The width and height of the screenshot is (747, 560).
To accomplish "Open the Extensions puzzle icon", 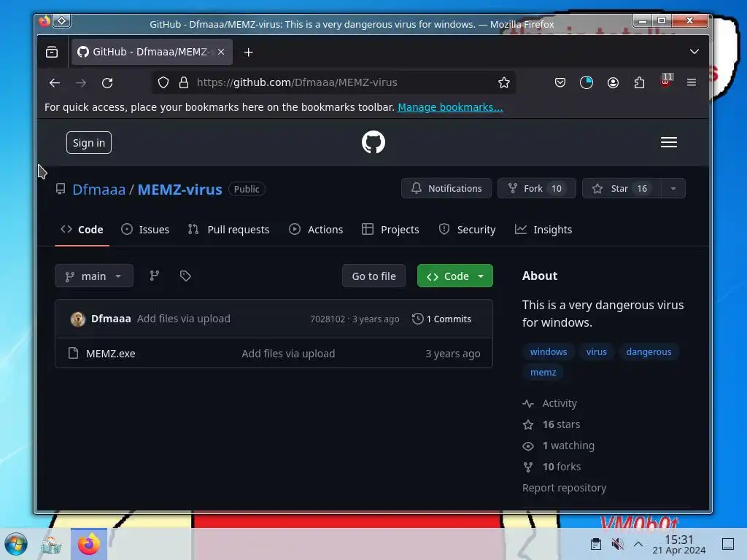I will click(x=639, y=83).
